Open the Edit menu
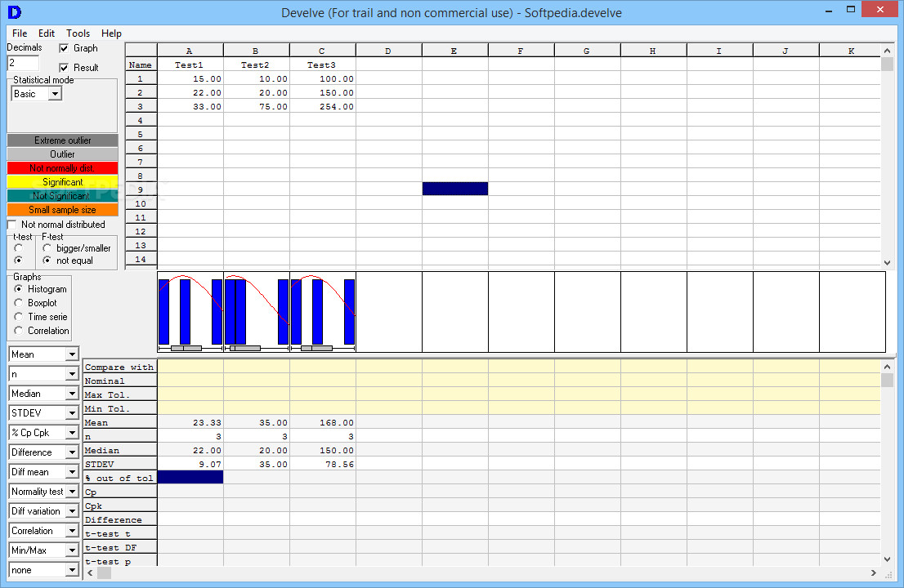Viewport: 904px width, 588px height. click(x=46, y=33)
